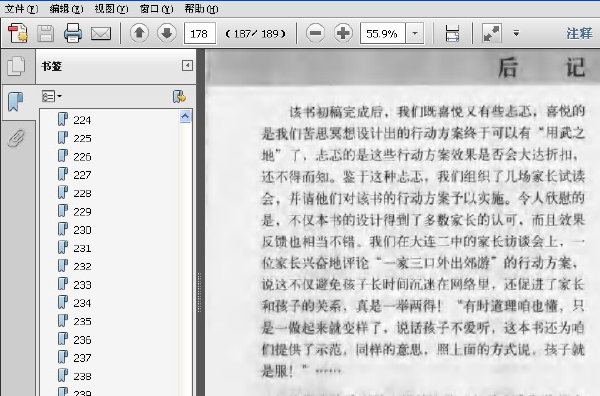This screenshot has width=600, height=396.
Task: Click the new bookmark icon
Action: (179, 96)
